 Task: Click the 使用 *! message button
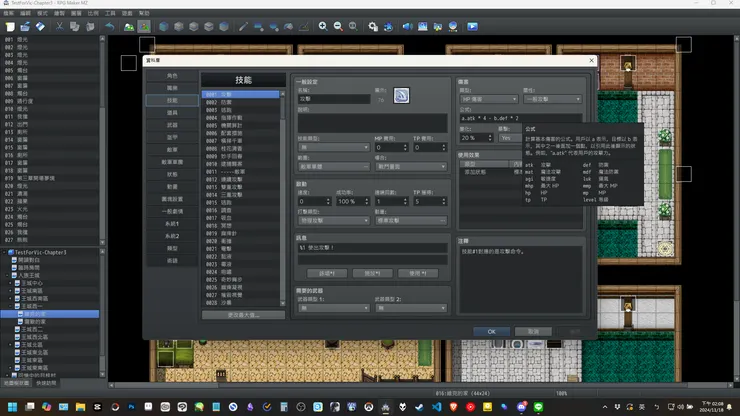click(x=418, y=273)
